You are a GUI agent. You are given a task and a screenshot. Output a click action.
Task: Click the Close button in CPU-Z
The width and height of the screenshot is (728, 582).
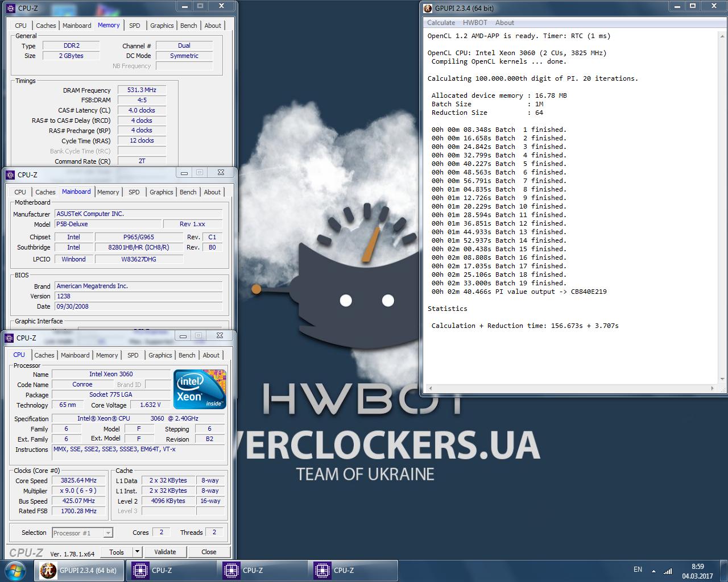pyautogui.click(x=209, y=552)
